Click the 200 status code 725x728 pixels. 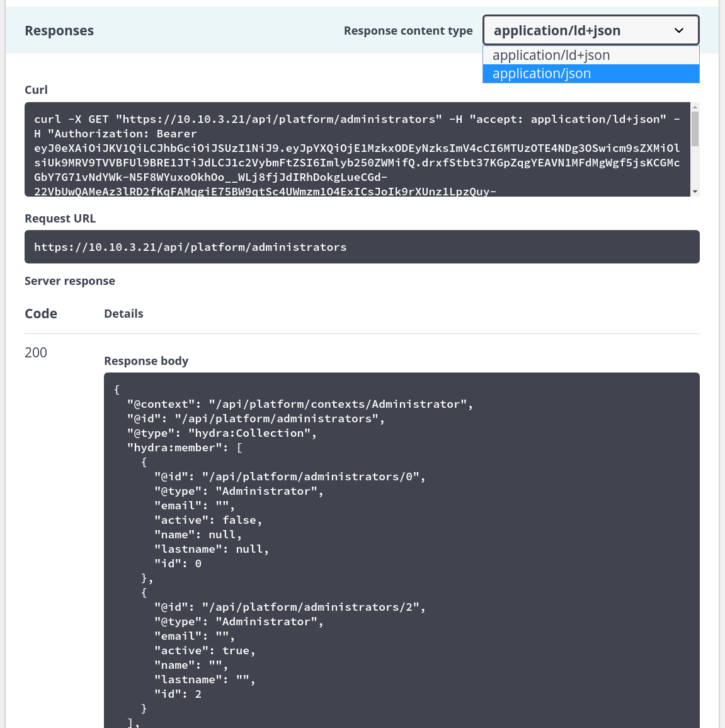click(x=36, y=352)
